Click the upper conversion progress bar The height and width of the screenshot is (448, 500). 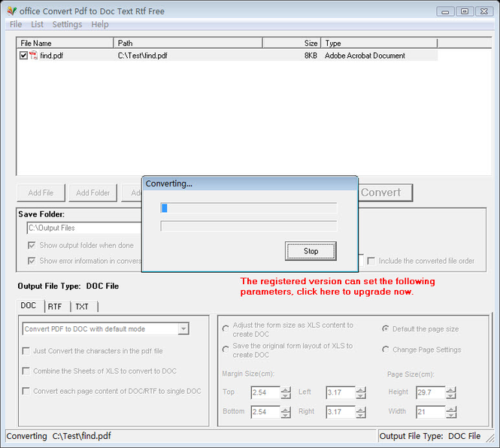click(x=249, y=208)
